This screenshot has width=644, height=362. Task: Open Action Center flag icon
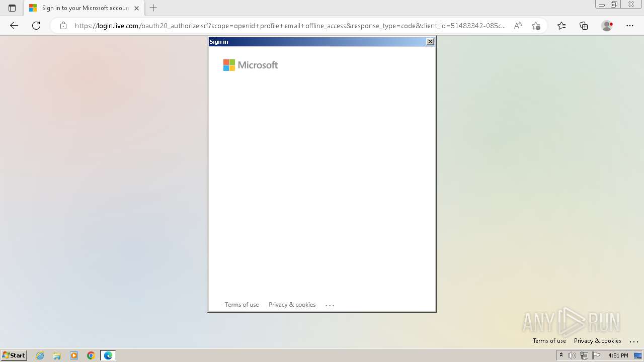pos(597,355)
